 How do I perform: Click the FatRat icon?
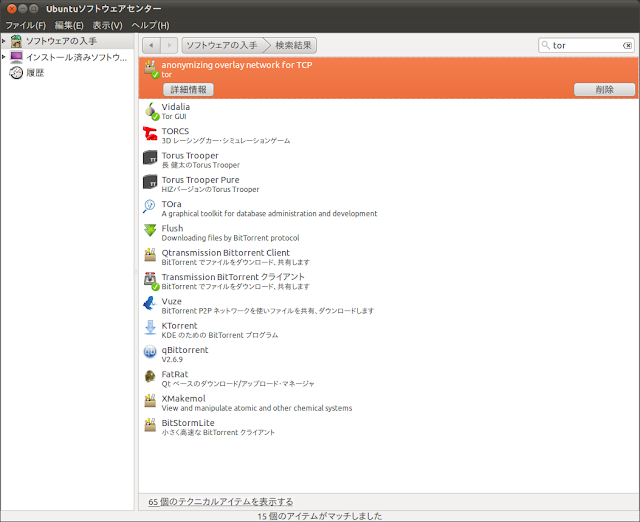click(x=150, y=376)
